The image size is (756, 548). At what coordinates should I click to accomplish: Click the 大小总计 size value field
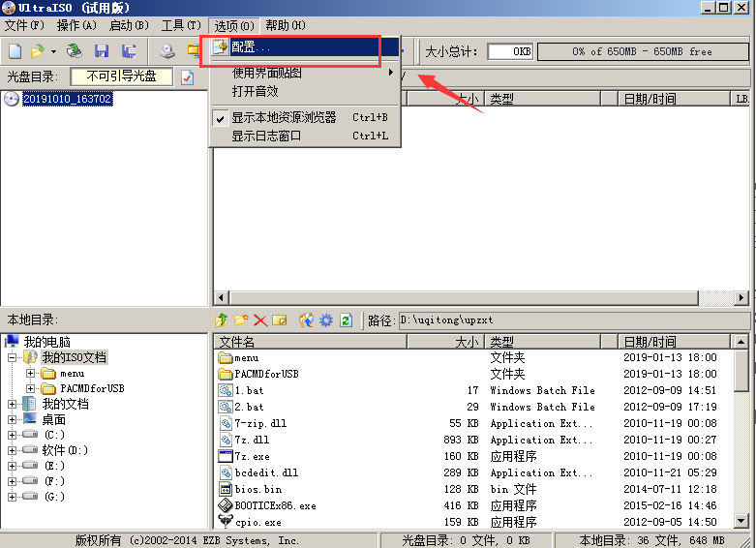click(510, 51)
